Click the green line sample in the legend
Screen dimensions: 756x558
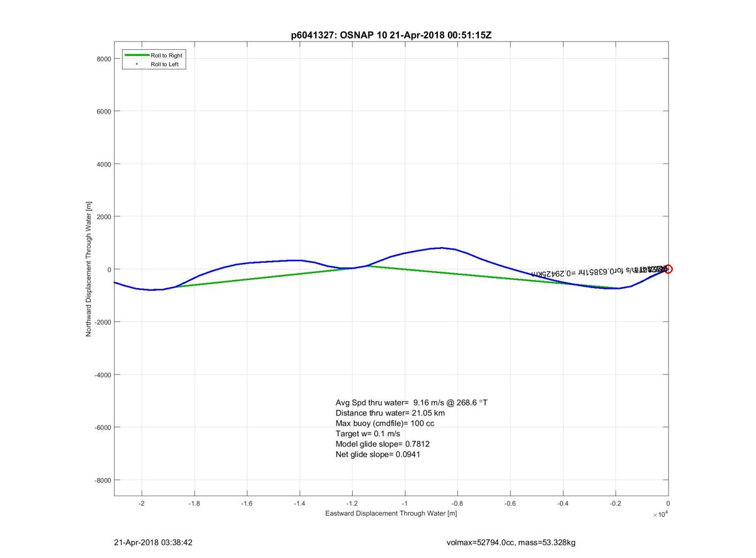coord(137,55)
